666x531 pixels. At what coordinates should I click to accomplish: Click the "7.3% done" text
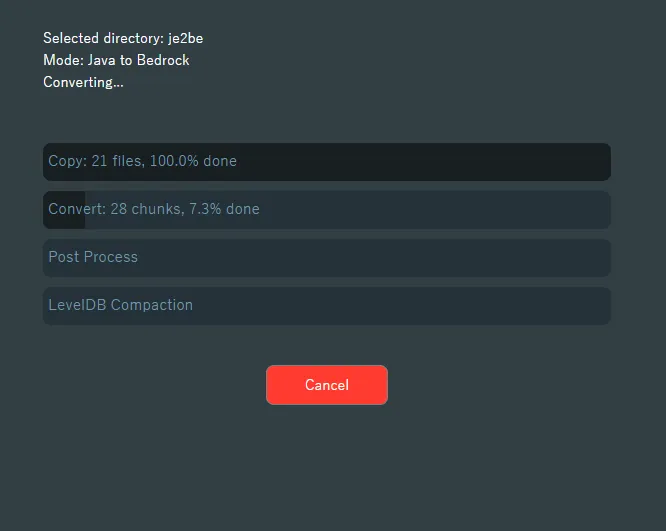tap(224, 209)
